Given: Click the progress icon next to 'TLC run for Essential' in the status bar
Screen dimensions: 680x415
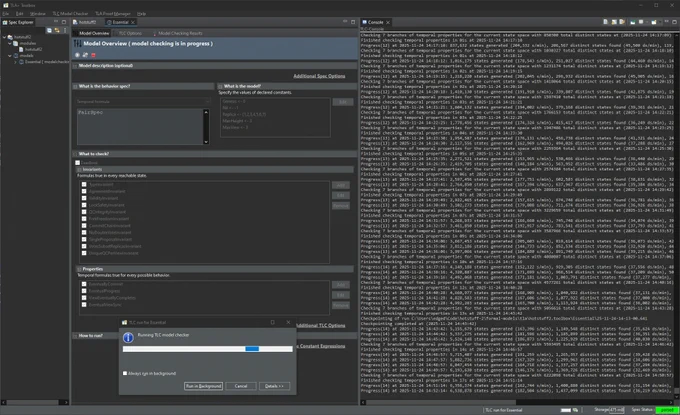Looking at the screenshot, I should 575,410.
